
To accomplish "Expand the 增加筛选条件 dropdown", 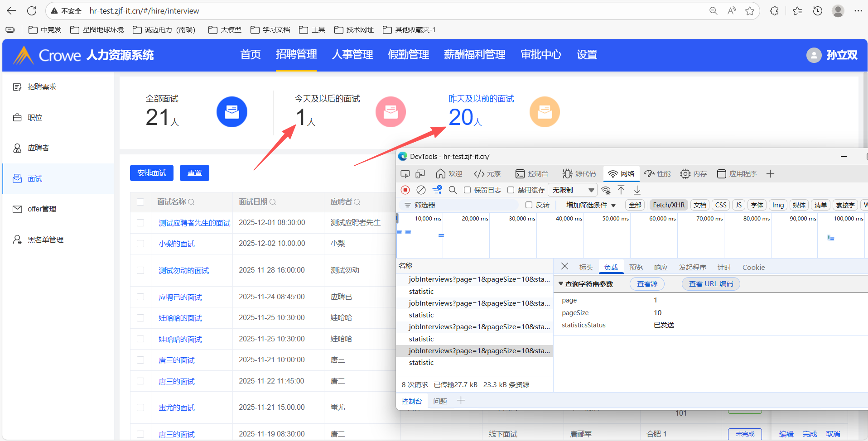I will [591, 205].
